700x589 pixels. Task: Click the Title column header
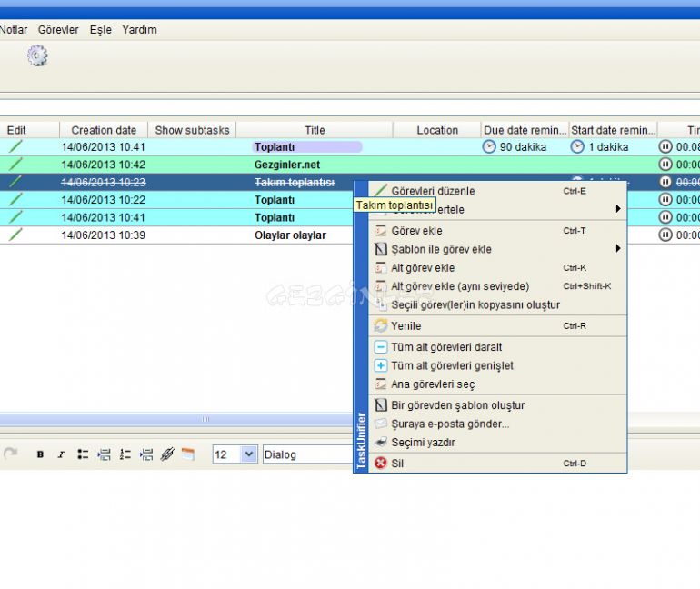pos(315,130)
